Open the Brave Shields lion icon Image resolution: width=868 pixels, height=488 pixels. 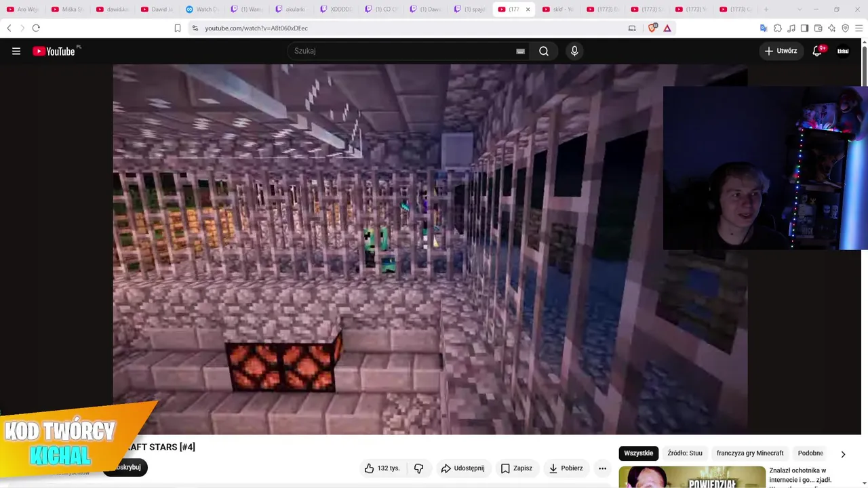click(x=653, y=28)
